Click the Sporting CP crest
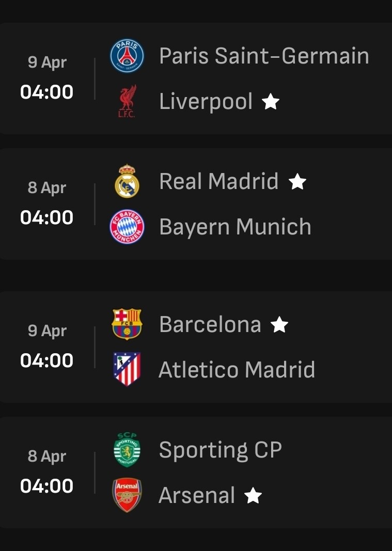 [x=127, y=450]
